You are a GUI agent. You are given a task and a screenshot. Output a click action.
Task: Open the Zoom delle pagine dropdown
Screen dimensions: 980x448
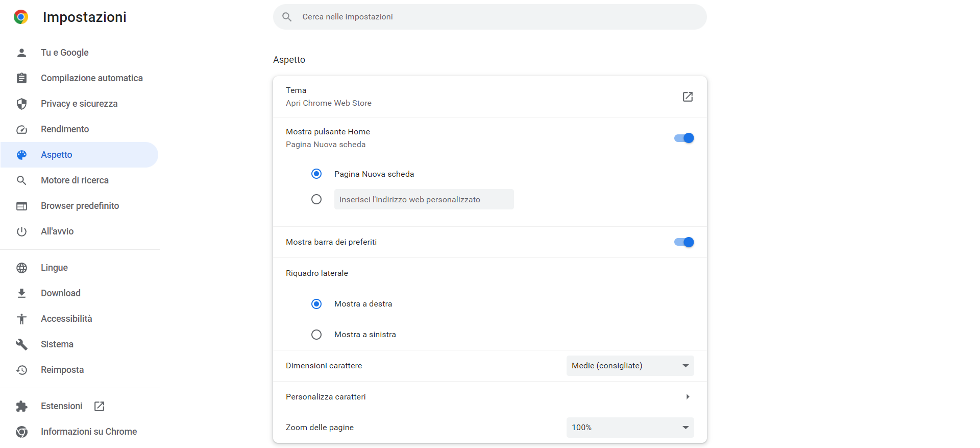(x=630, y=428)
